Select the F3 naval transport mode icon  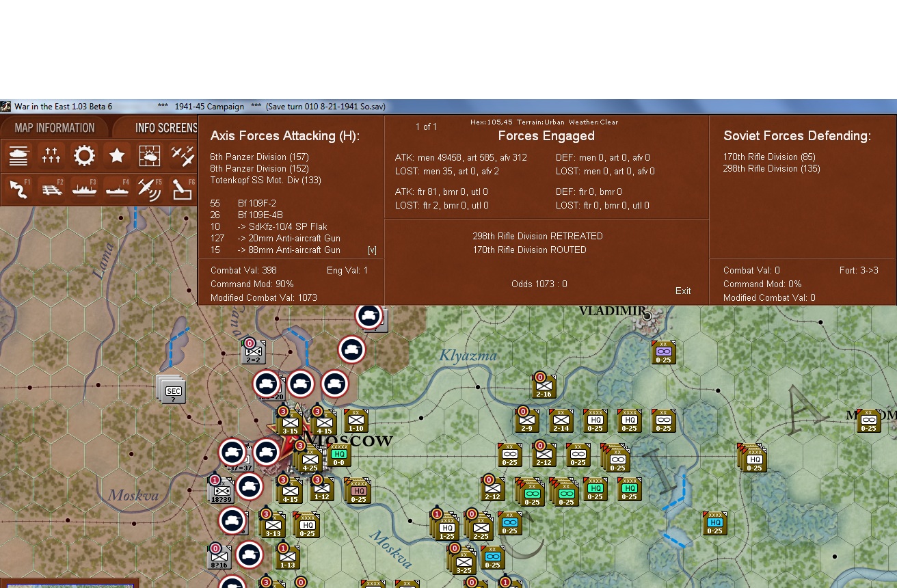[x=84, y=189]
